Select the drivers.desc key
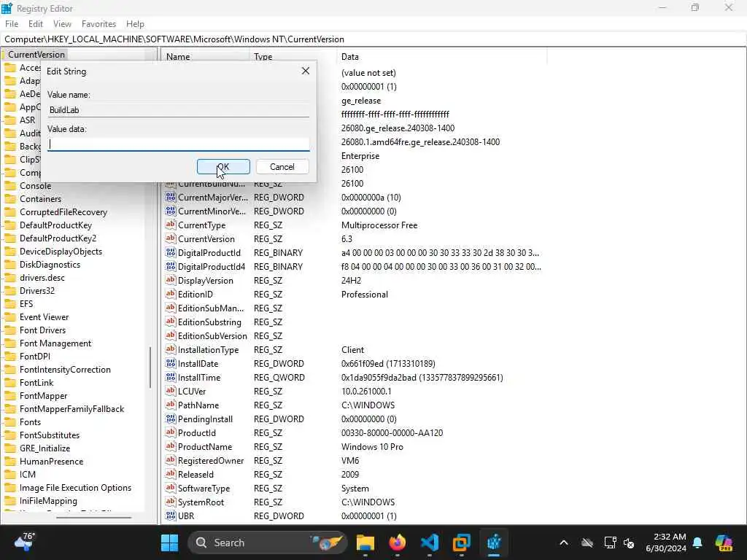Image resolution: width=747 pixels, height=560 pixels. (42, 278)
